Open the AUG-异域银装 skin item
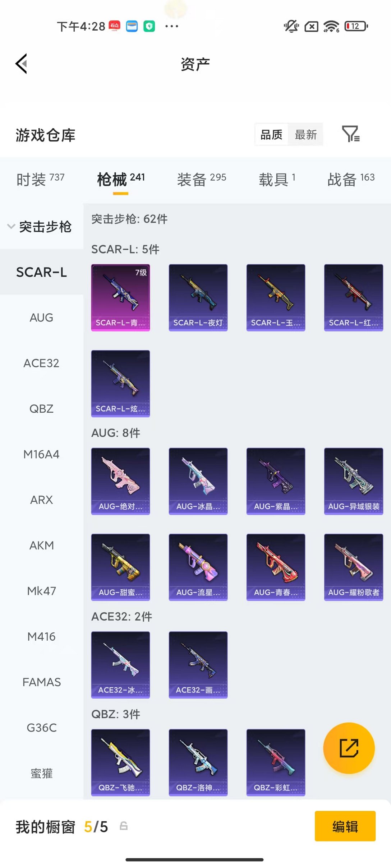Image resolution: width=391 pixels, height=868 pixels. point(354,481)
